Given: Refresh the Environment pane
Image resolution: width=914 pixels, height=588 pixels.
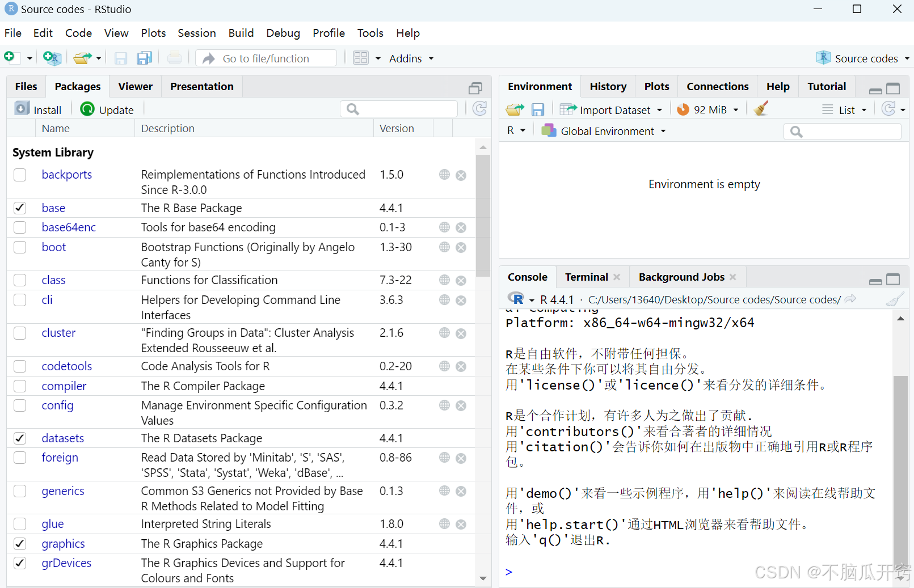Looking at the screenshot, I should (888, 108).
